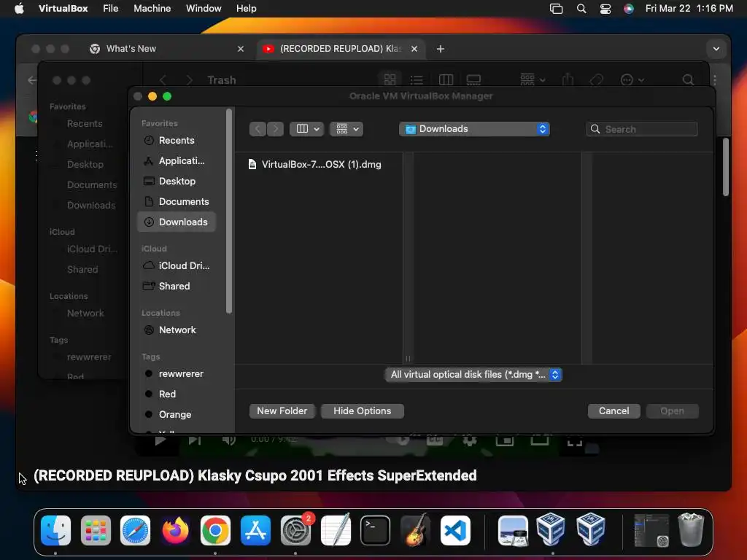Image resolution: width=747 pixels, height=560 pixels.
Task: Click the Siri icon in menu bar
Action: [x=629, y=9]
